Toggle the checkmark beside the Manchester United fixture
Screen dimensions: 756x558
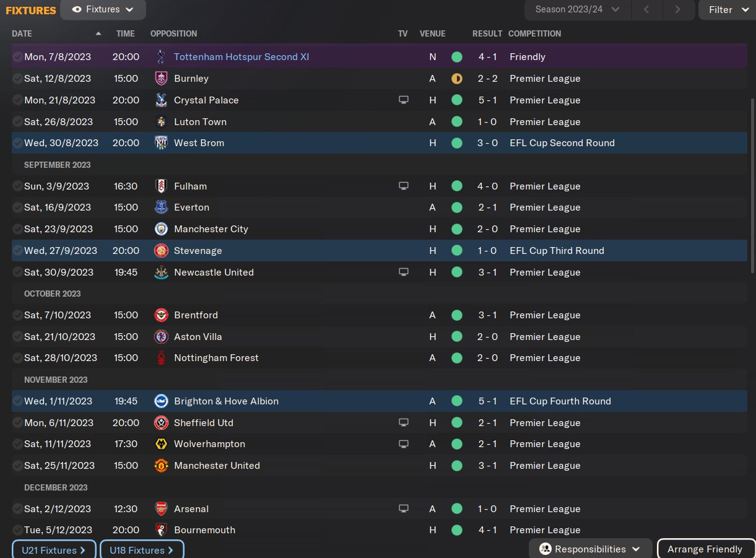click(17, 466)
